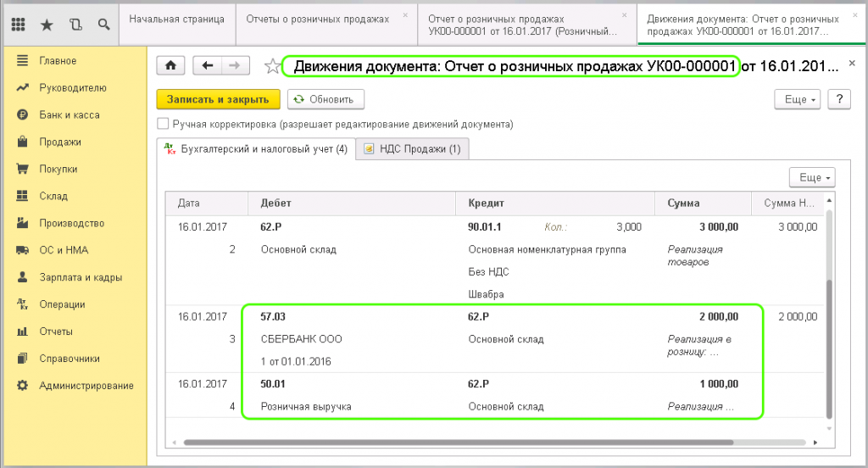Switch to the НДС Продажи tab

(x=412, y=149)
